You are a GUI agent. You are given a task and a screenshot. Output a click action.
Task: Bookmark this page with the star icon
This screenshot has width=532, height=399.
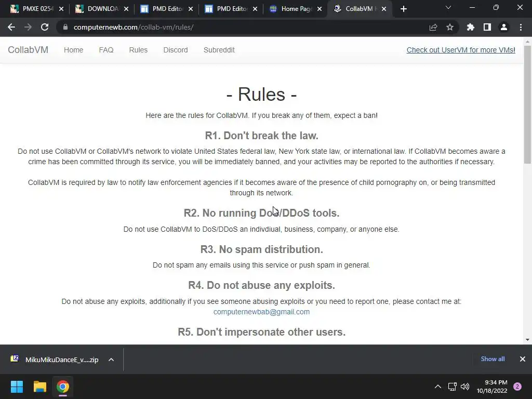[450, 27]
